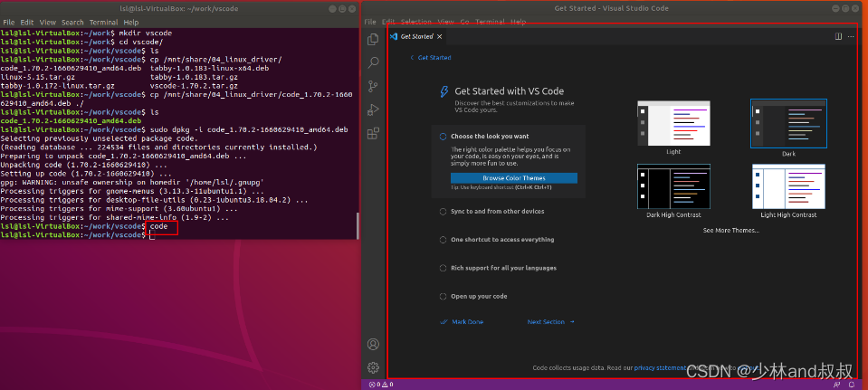The image size is (868, 390).
Task: Open the Search view in activity bar
Action: 373,62
